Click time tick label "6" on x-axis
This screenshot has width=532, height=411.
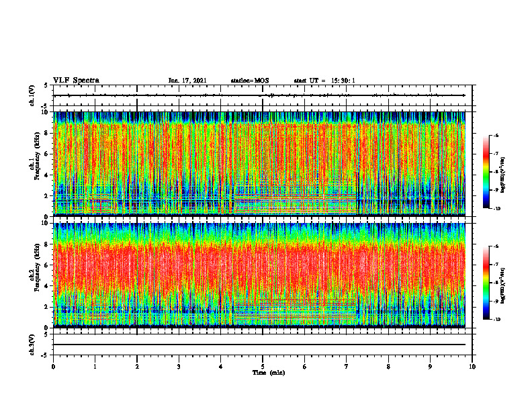point(305,367)
